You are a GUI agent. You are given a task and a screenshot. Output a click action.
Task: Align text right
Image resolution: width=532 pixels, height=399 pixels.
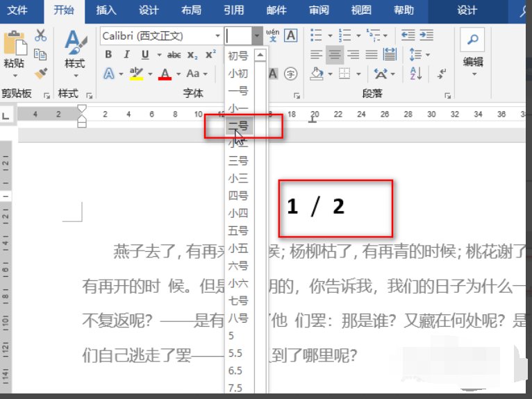click(x=354, y=55)
